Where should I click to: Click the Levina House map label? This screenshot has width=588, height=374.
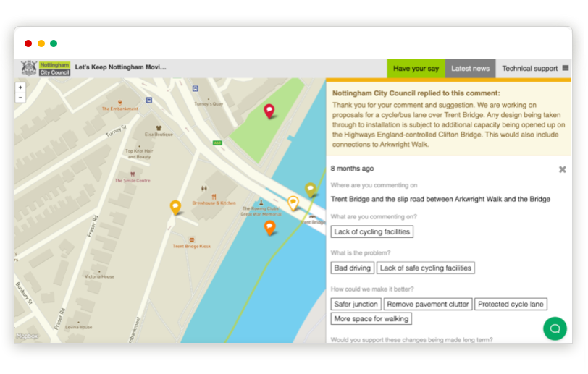78,327
